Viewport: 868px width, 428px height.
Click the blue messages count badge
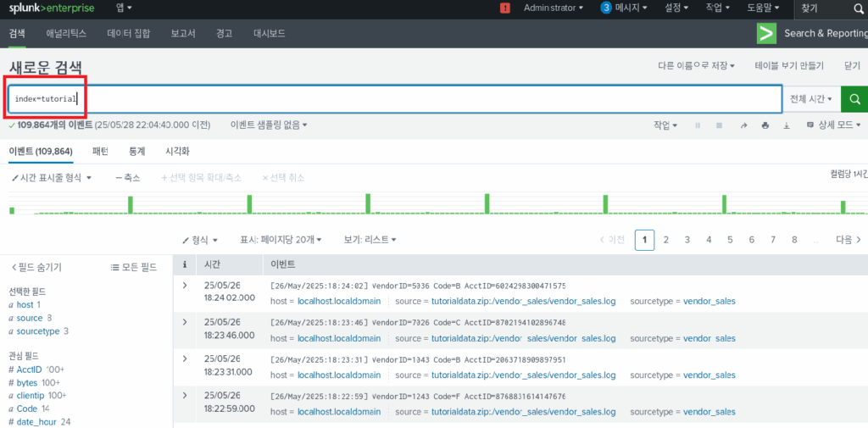coord(607,8)
